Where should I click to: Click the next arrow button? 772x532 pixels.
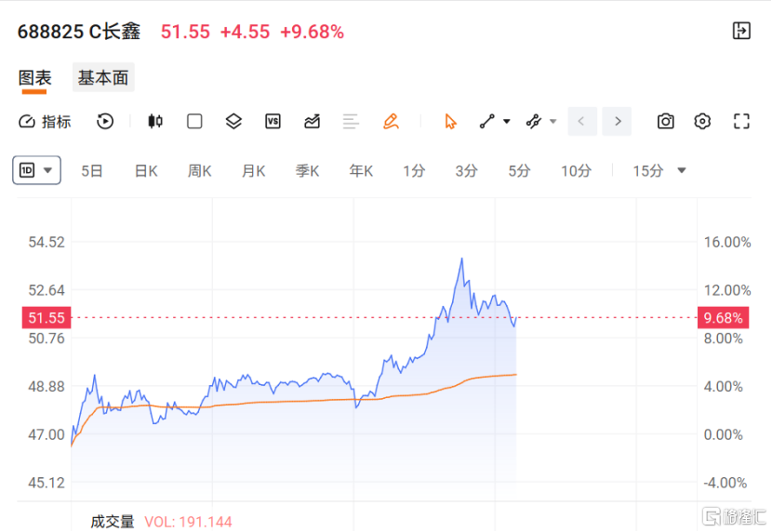(x=618, y=121)
